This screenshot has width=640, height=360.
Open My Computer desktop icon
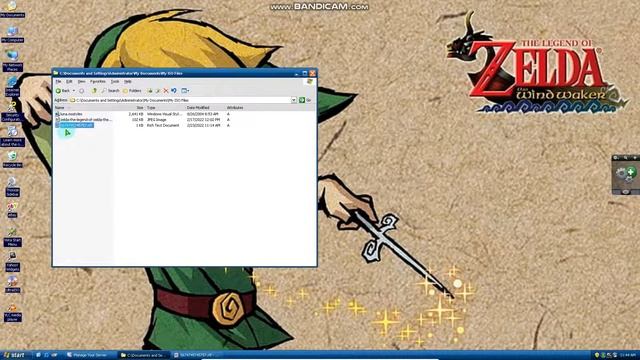[x=12, y=35]
